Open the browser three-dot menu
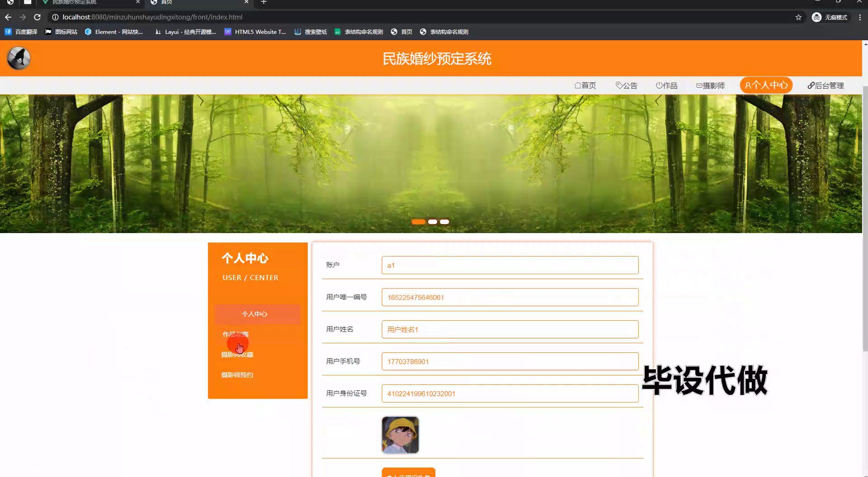 (x=859, y=17)
